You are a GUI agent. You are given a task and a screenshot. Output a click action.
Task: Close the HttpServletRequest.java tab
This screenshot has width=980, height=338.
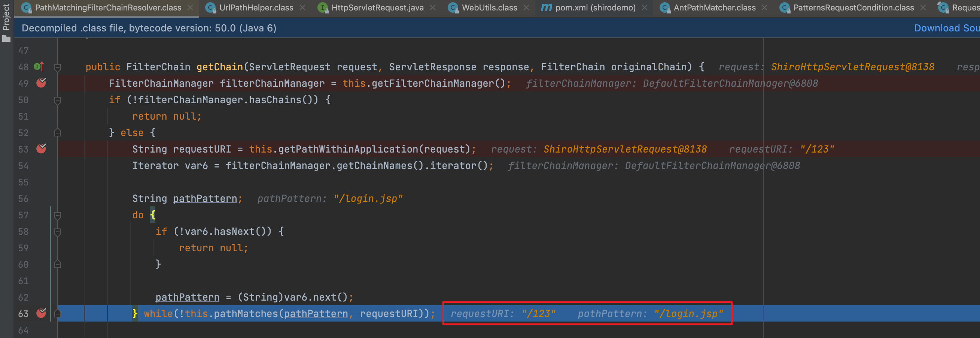433,7
